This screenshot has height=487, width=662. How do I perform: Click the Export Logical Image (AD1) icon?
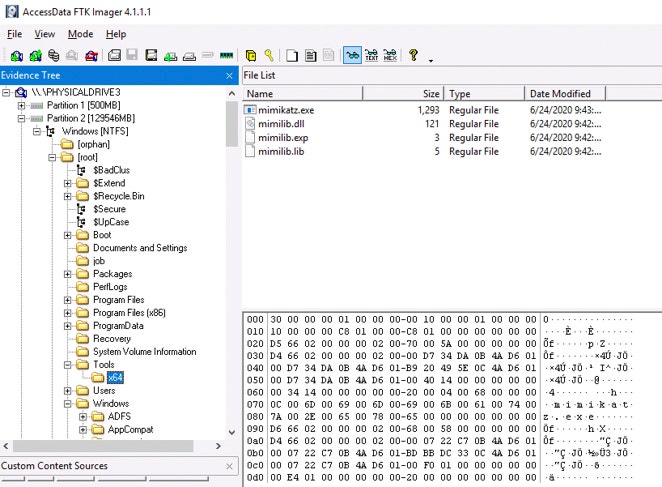151,55
